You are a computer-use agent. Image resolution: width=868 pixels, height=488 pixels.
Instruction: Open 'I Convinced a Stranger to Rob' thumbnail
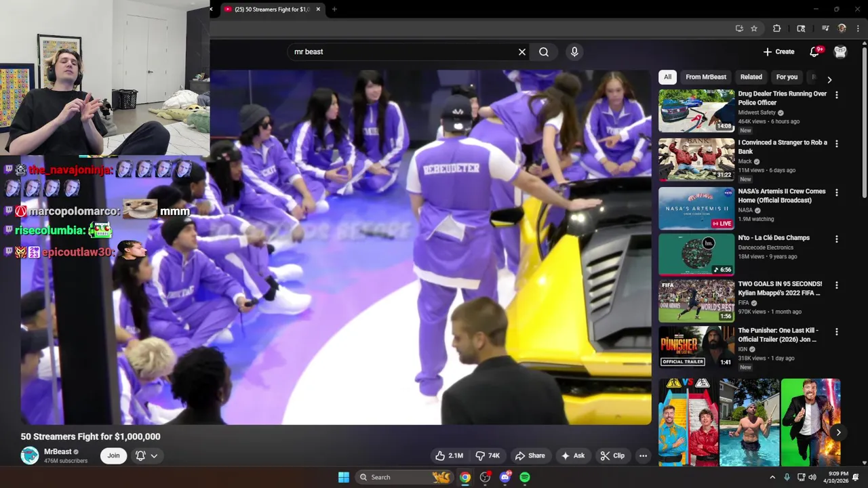point(696,159)
